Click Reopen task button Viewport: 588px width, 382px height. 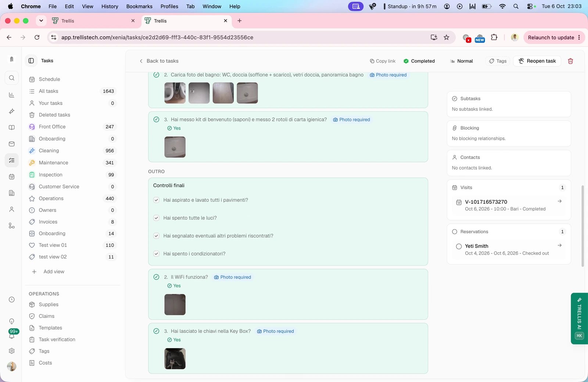tap(537, 61)
